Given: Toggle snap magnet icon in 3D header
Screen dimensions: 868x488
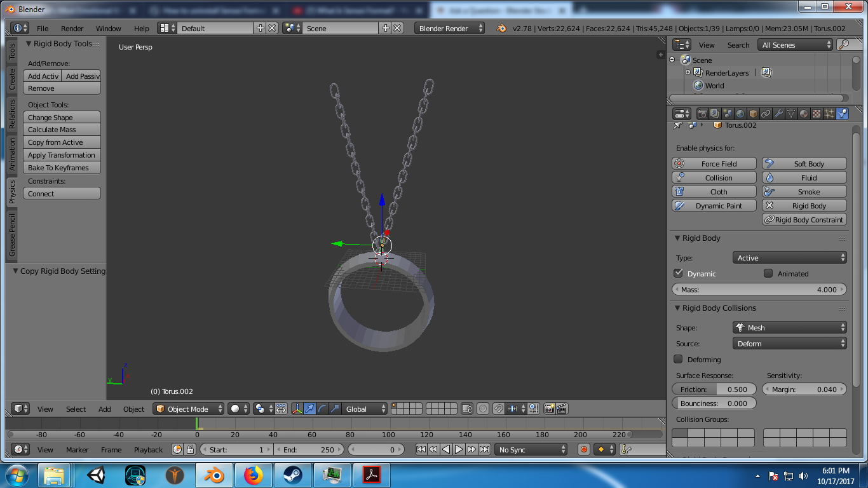Looking at the screenshot, I should [x=499, y=409].
